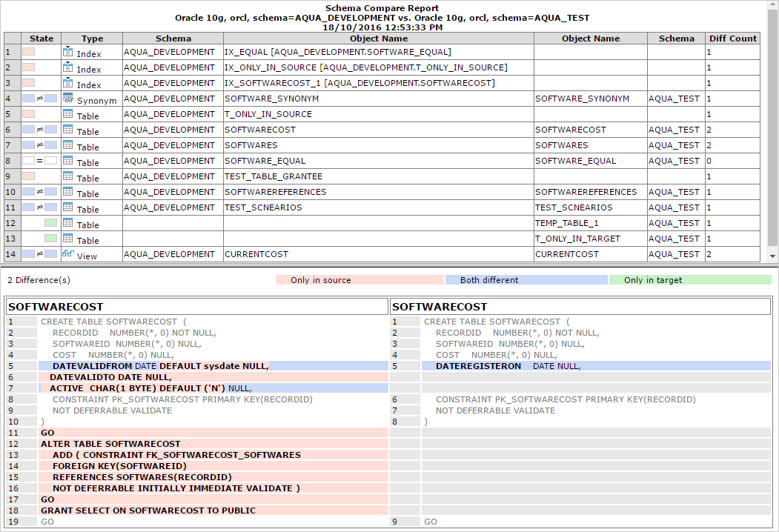Click the DATEVALIDFROM line in source diff

[x=213, y=366]
